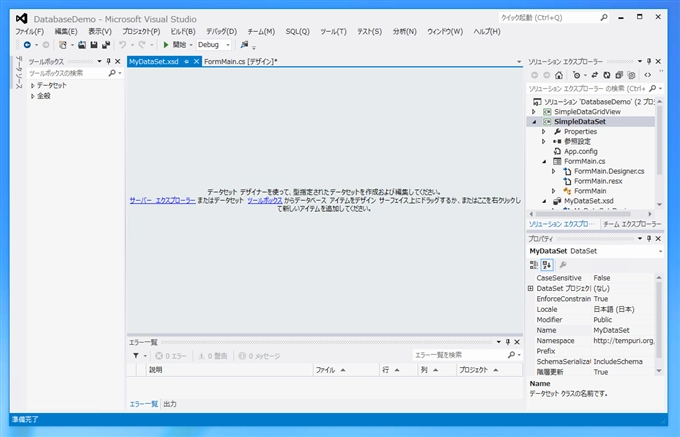
Task: Click the Alphabetical sort icon in Properties
Action: point(547,265)
